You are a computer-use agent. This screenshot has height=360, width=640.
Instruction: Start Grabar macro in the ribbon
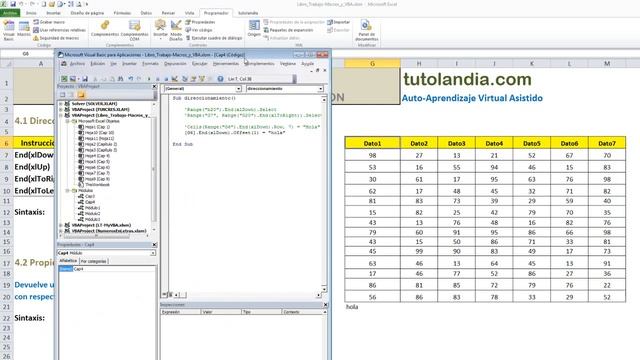[x=49, y=22]
